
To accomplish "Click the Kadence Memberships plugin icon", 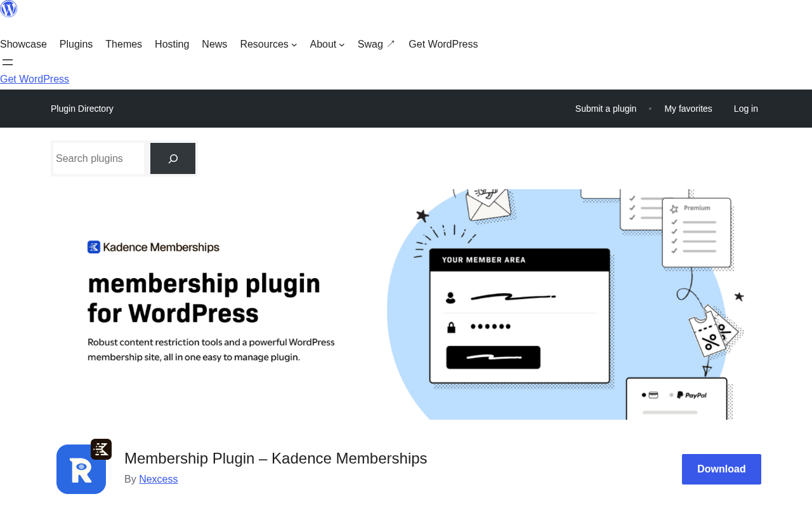I will 84,467.
